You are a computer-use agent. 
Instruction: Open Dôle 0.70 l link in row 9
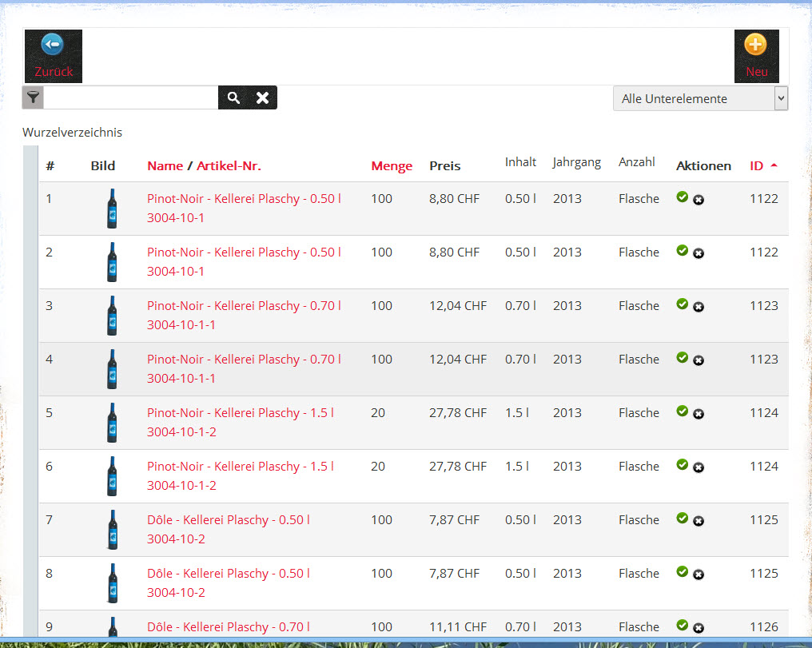[x=229, y=627]
